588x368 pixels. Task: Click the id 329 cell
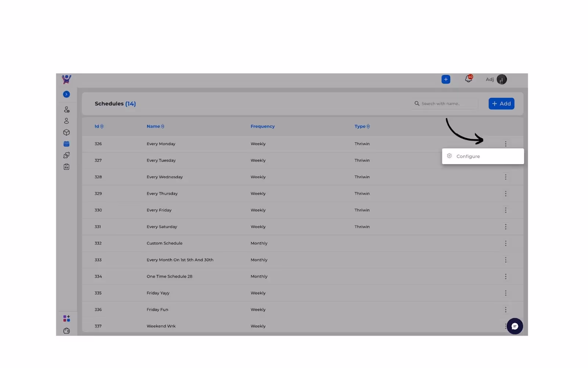pyautogui.click(x=98, y=194)
